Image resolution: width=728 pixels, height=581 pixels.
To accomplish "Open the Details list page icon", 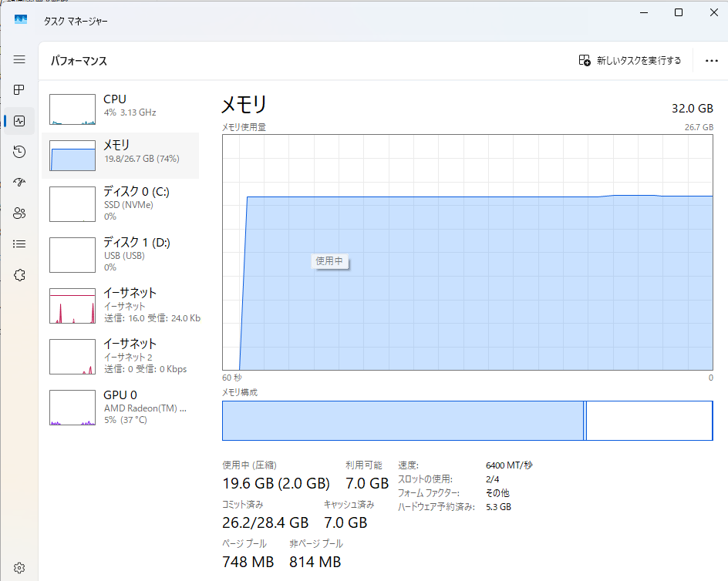I will (x=19, y=244).
